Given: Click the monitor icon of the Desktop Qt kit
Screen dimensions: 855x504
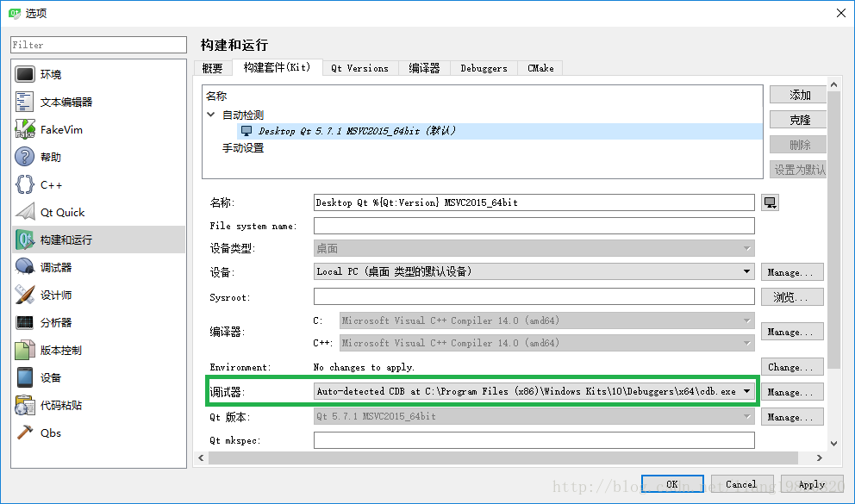Looking at the screenshot, I should [247, 131].
